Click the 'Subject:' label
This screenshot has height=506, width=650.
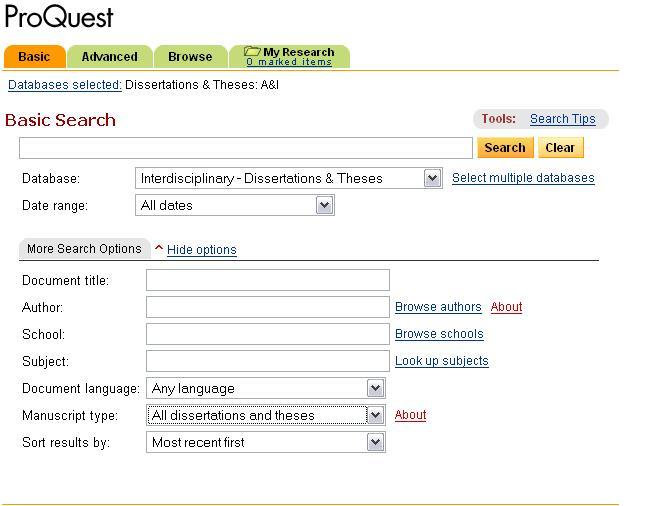click(x=46, y=361)
